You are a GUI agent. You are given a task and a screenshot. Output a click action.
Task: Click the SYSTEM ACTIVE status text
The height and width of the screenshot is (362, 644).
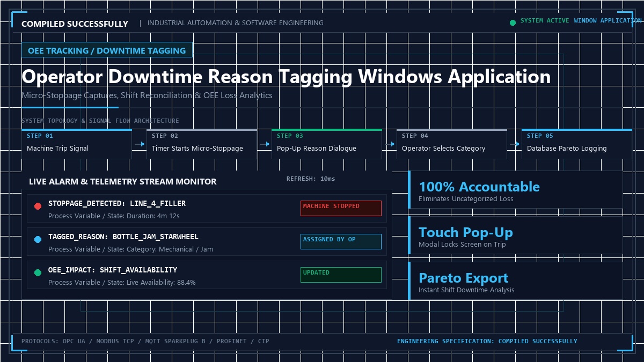(x=545, y=20)
